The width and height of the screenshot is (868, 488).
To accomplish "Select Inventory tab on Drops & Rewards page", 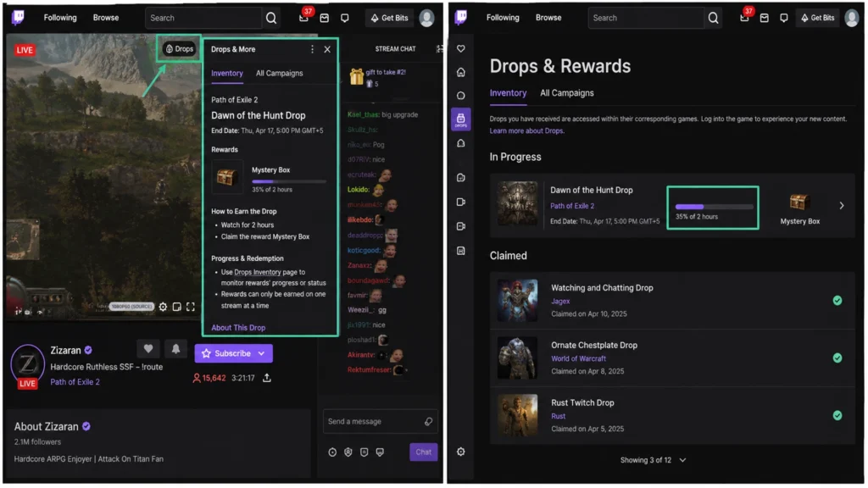I will click(509, 93).
